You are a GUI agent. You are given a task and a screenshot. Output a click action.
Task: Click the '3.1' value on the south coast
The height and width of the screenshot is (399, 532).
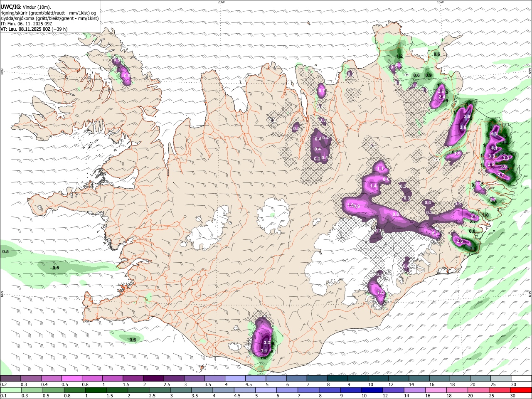264,351
